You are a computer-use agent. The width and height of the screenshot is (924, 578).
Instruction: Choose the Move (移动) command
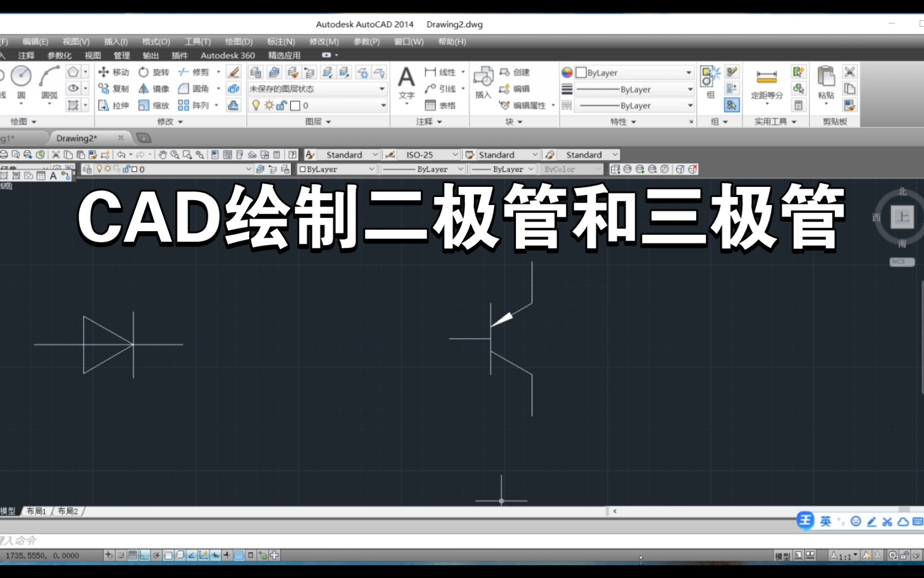pyautogui.click(x=113, y=72)
